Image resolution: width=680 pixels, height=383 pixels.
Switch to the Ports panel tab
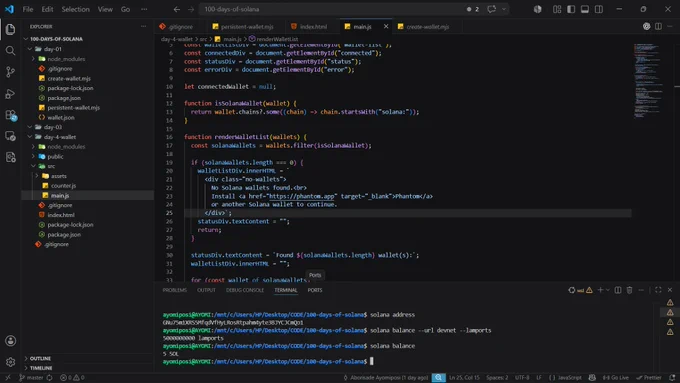pos(315,290)
